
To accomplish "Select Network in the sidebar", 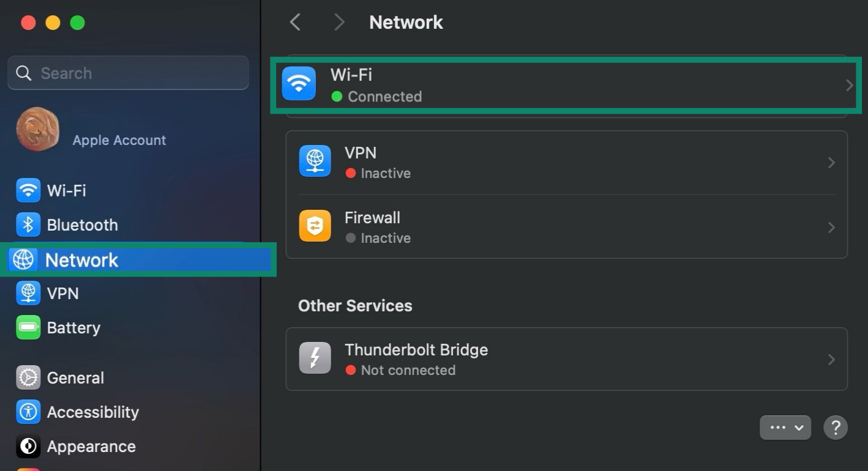I will (81, 259).
